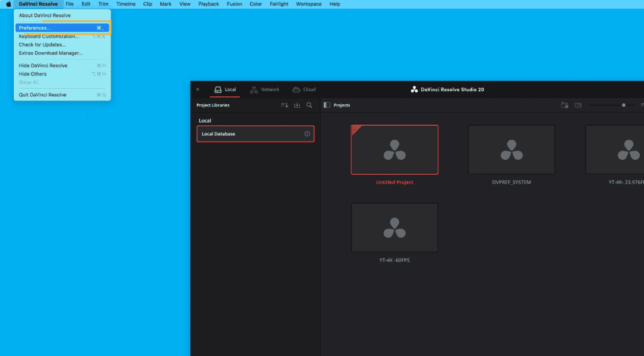Click the folder icon beside the thumbnail slider
644x356 pixels.
click(x=578, y=106)
